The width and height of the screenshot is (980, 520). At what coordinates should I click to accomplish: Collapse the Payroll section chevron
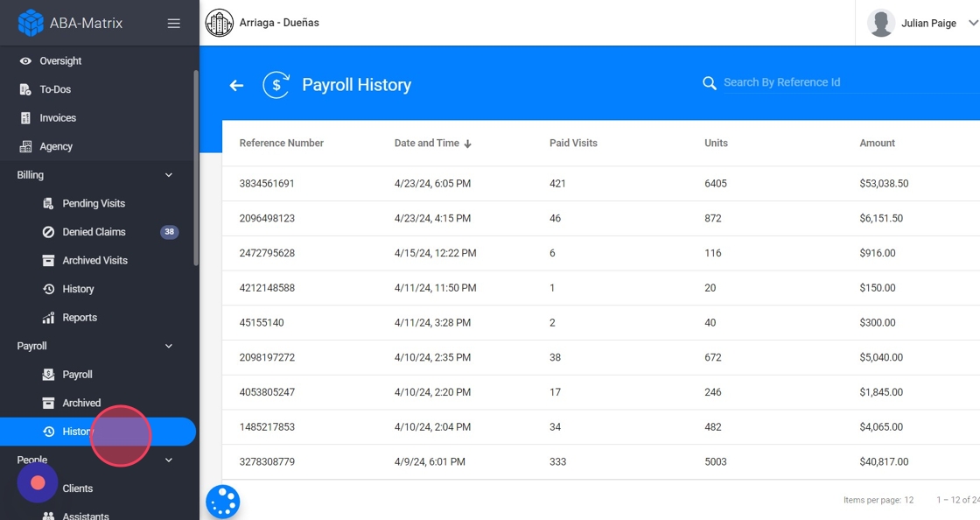point(169,346)
